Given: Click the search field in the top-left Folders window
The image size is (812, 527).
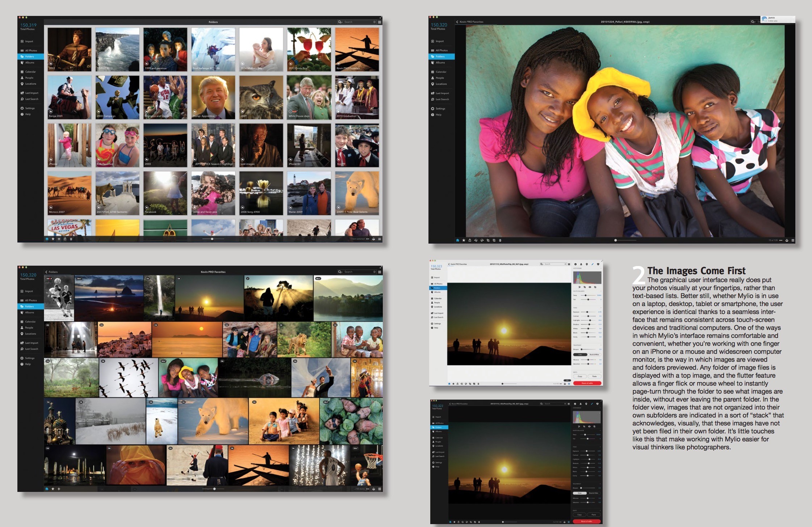Looking at the screenshot, I should (357, 22).
